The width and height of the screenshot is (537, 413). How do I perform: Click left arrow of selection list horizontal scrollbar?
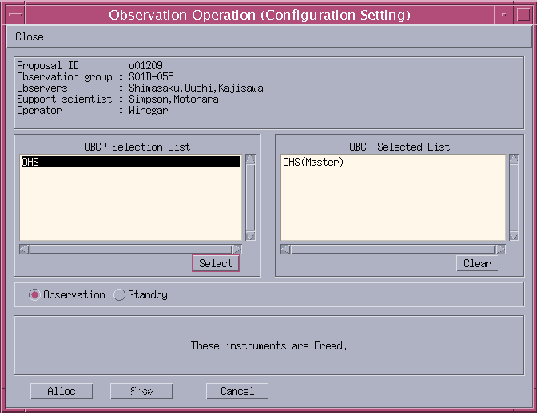tap(24, 249)
